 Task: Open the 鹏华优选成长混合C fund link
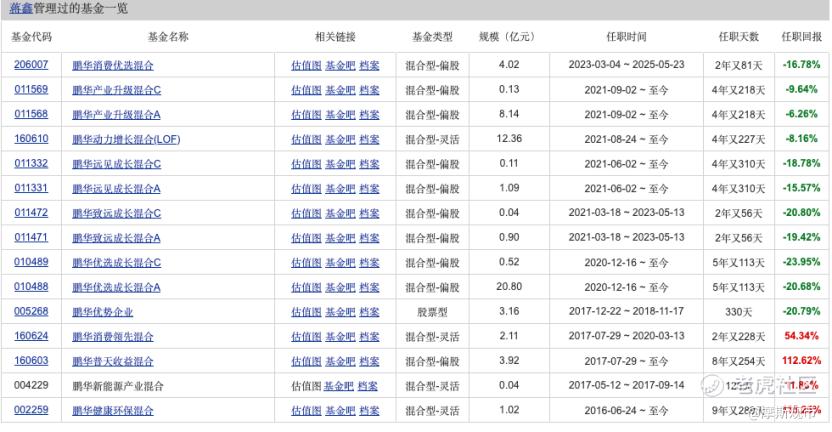tap(116, 263)
